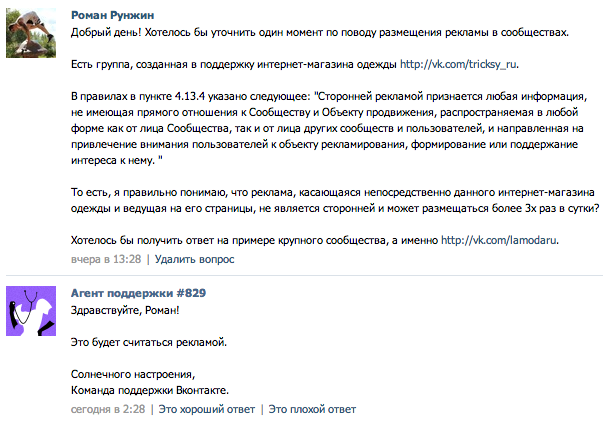Mark reply with Это хороший ответ
The width and height of the screenshot is (610, 424).
coord(207,409)
